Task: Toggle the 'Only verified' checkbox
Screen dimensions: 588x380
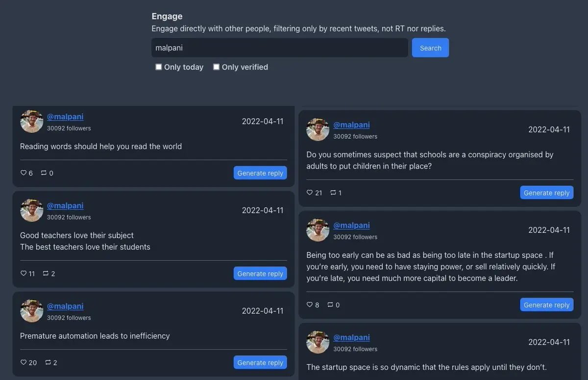Action: pos(216,67)
